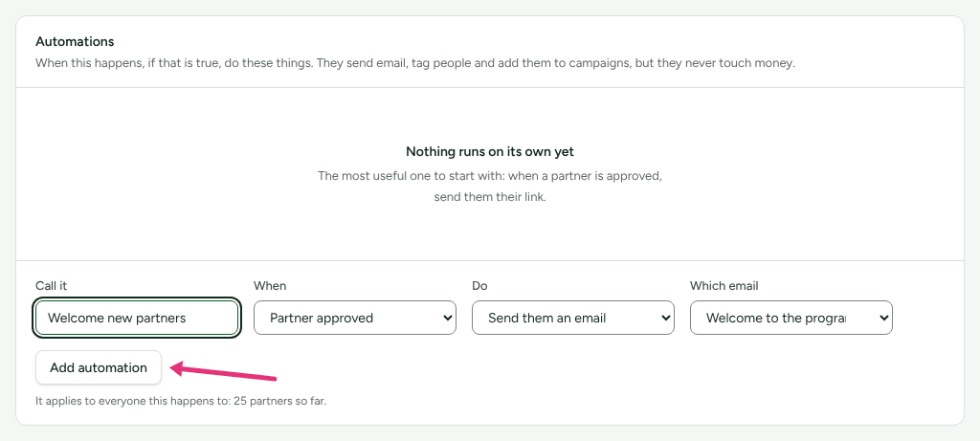This screenshot has height=441, width=980.
Task: Click 'send them their link.' hint text
Action: (x=490, y=197)
